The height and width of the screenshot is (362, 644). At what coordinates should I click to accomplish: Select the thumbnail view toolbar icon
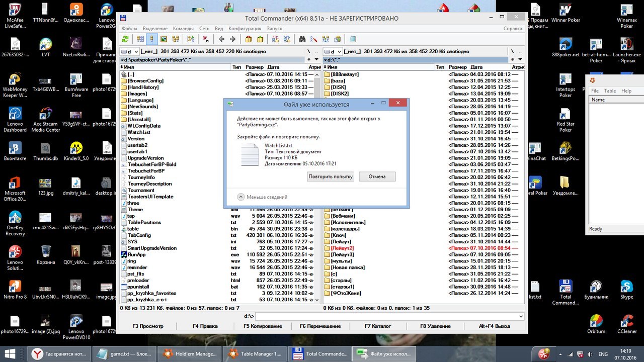tap(164, 39)
